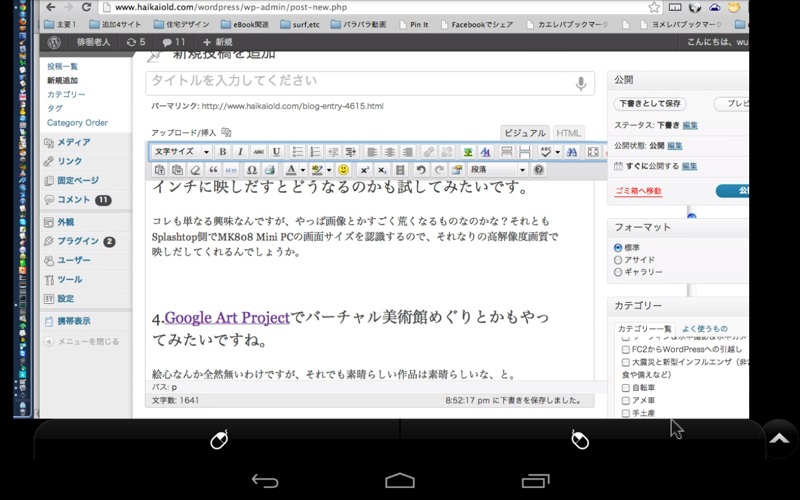Click the microphone icon in the title field
The width and height of the screenshot is (800, 500).
tap(581, 84)
